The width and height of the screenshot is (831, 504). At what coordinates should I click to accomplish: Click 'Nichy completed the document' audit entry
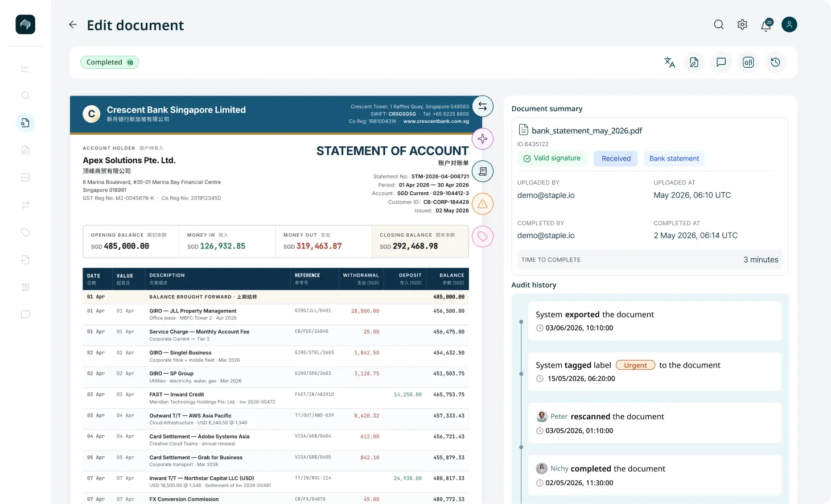655,476
